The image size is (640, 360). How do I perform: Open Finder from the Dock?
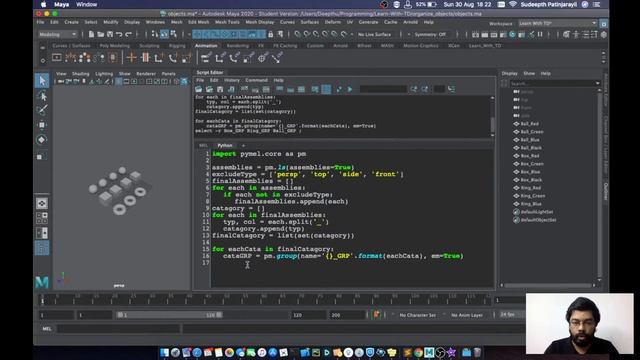tap(164, 352)
